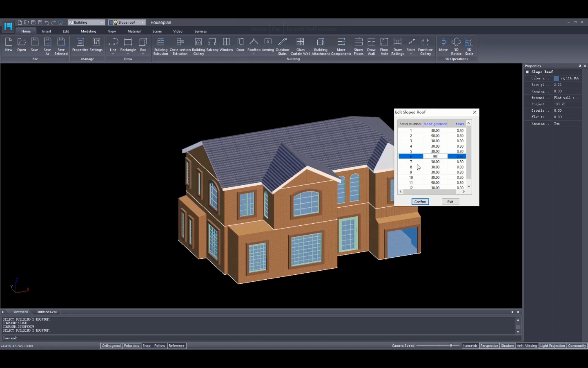Click the Floor Hole tool
Screen dimensions: 588x368
(384, 45)
